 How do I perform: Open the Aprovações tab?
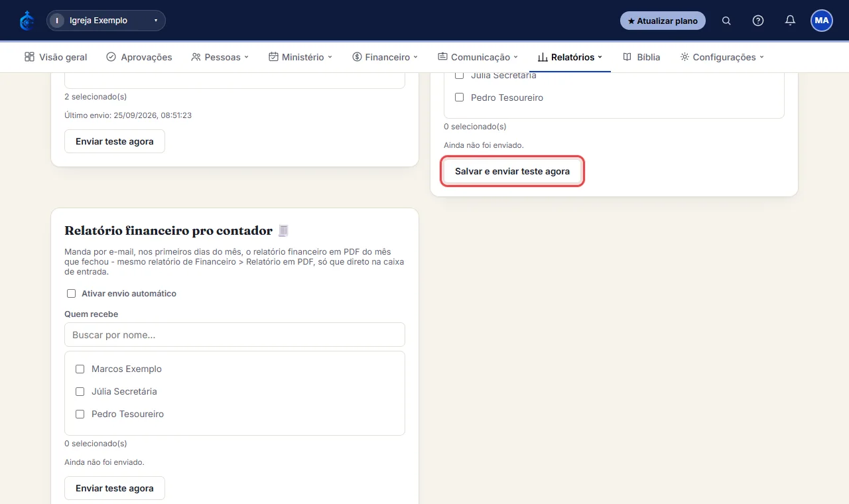tap(139, 57)
